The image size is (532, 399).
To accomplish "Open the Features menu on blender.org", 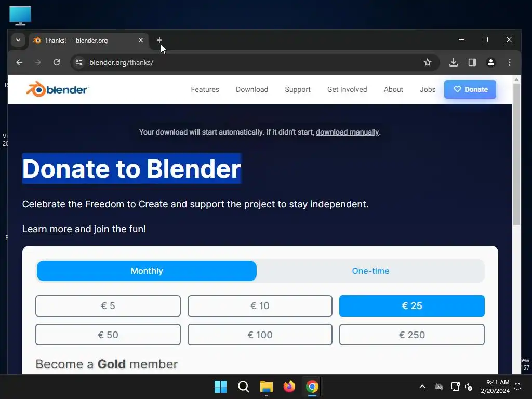I will click(x=205, y=89).
